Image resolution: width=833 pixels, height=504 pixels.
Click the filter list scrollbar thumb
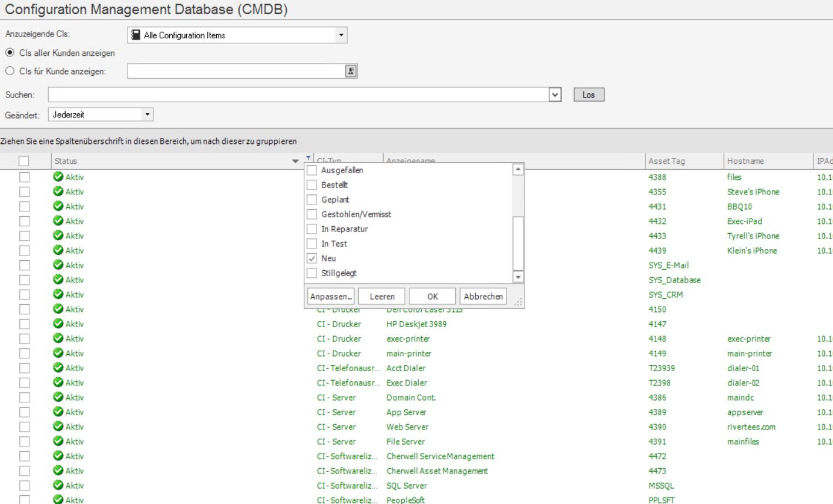pos(518,242)
